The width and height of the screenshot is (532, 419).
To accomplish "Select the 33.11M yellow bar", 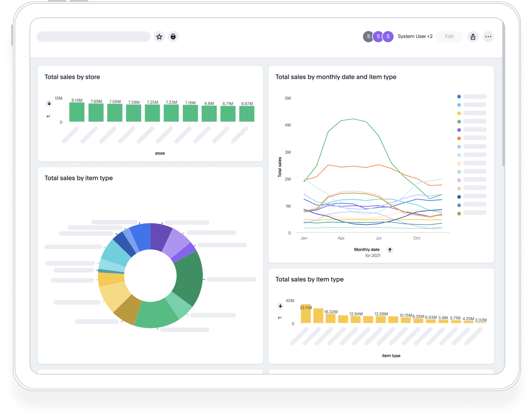I will [x=306, y=314].
